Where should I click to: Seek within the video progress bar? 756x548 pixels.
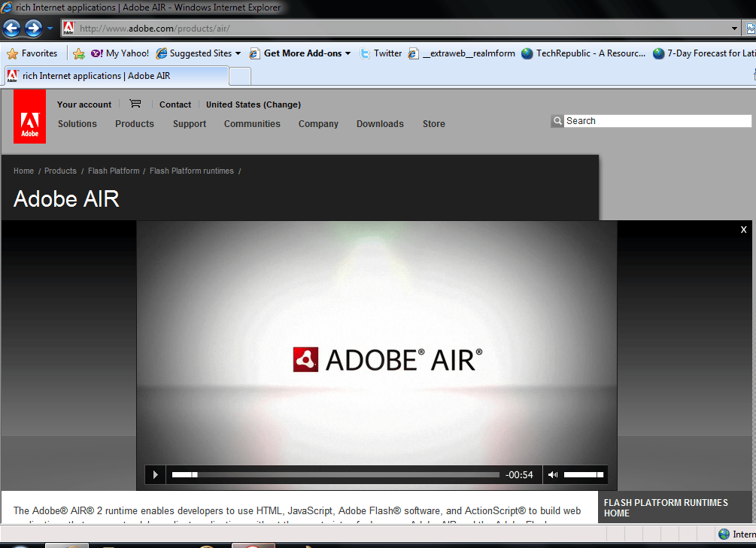point(335,475)
